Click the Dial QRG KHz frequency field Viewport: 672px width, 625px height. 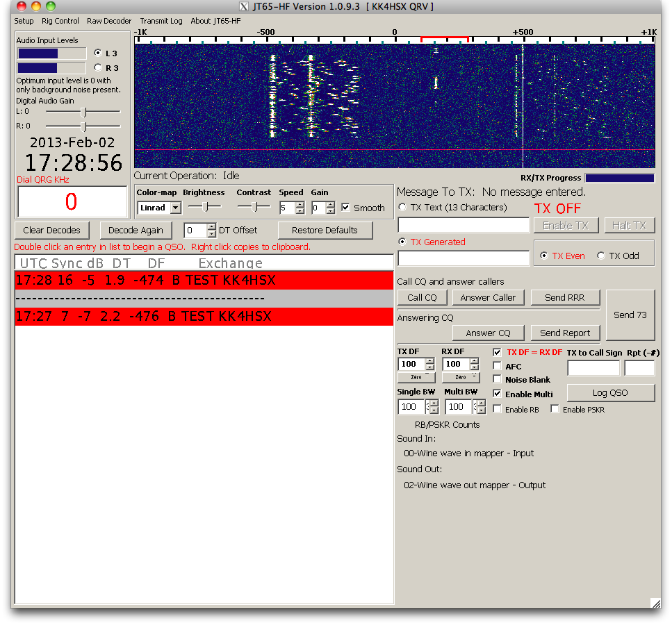point(72,202)
